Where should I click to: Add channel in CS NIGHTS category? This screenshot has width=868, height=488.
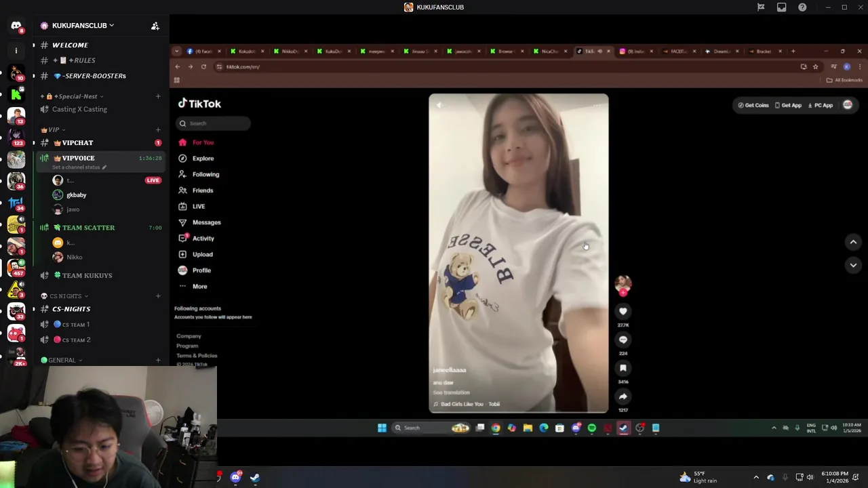pos(158,296)
